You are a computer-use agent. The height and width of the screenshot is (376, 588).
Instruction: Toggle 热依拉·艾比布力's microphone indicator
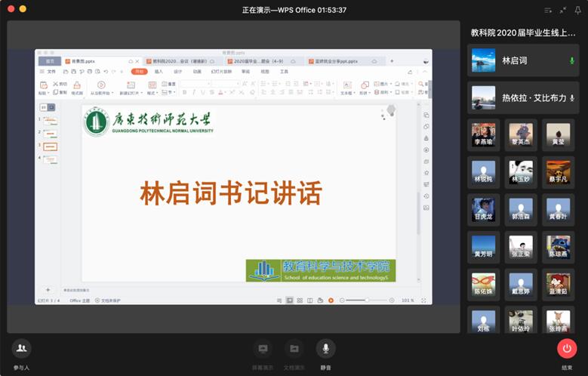pyautogui.click(x=571, y=98)
